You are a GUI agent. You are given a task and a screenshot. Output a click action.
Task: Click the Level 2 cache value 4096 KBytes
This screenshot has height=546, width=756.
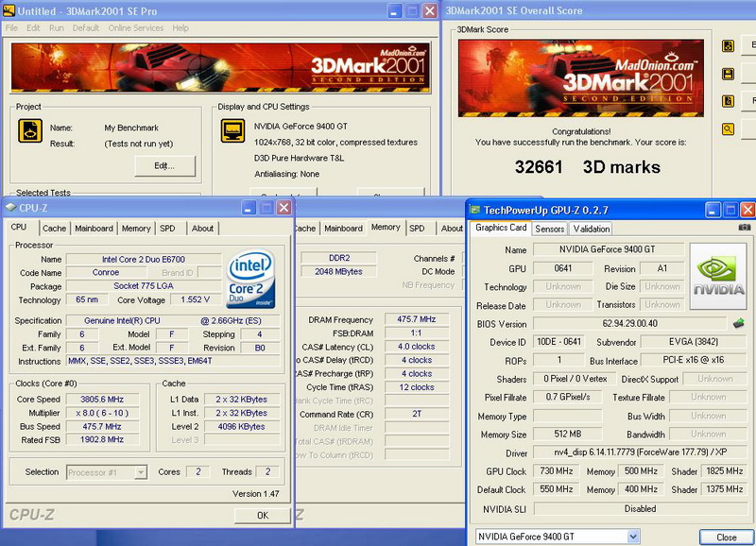tap(242, 426)
